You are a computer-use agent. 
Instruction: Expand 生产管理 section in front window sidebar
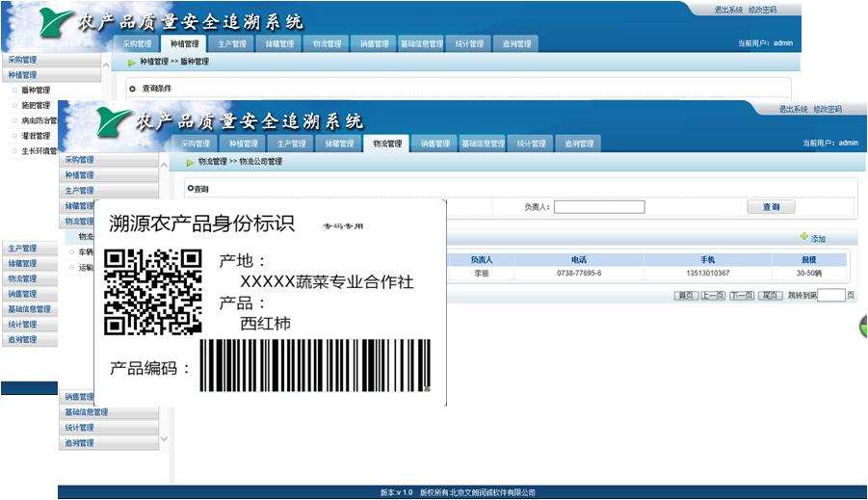(109, 191)
